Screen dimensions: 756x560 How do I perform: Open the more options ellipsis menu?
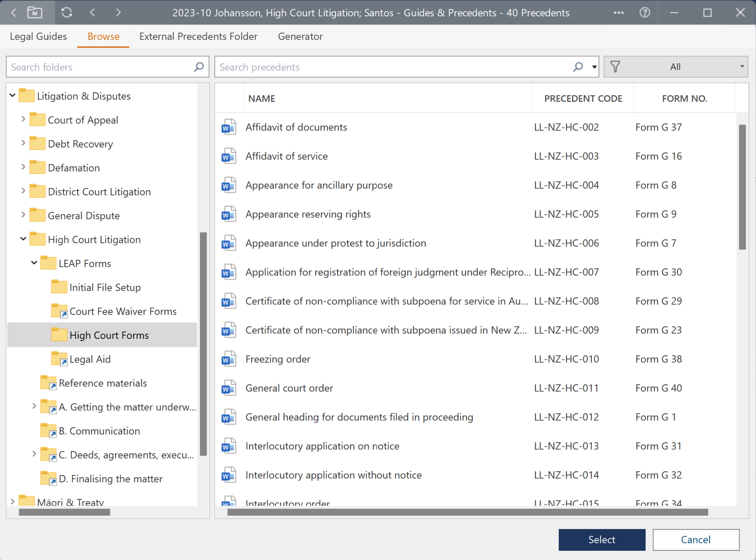click(x=619, y=13)
